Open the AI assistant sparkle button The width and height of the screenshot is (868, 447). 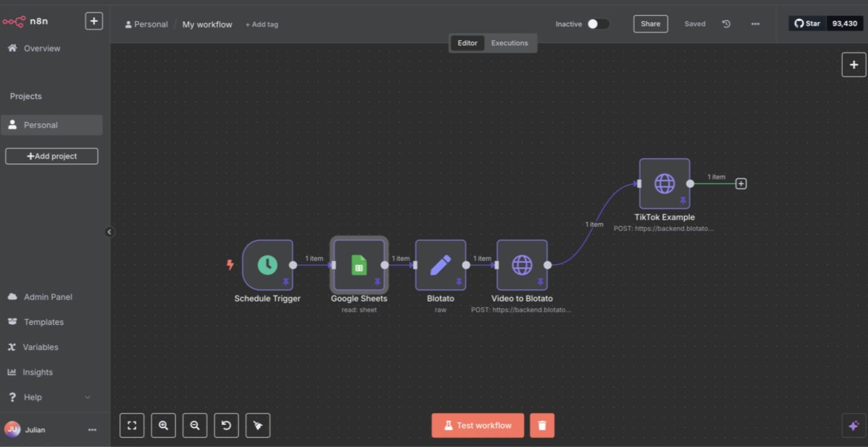pyautogui.click(x=854, y=426)
